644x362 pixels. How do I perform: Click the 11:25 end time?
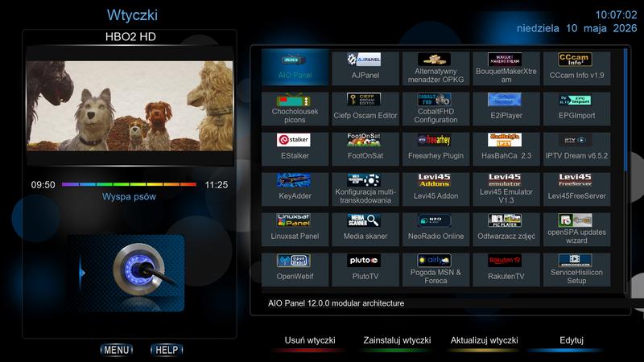click(217, 185)
